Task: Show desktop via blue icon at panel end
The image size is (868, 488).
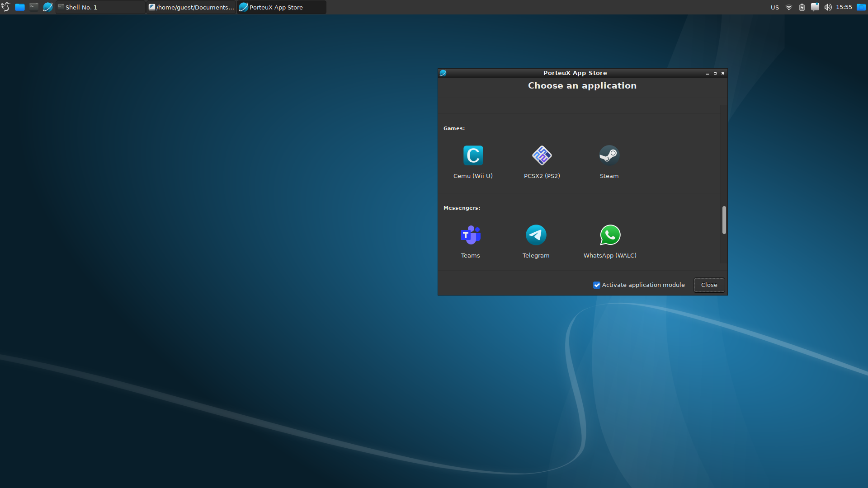Action: (861, 7)
